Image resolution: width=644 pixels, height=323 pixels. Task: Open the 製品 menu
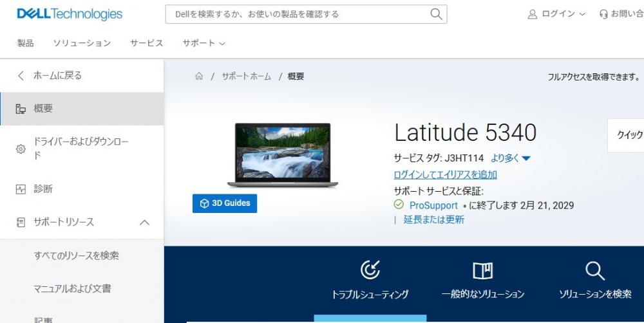click(26, 43)
